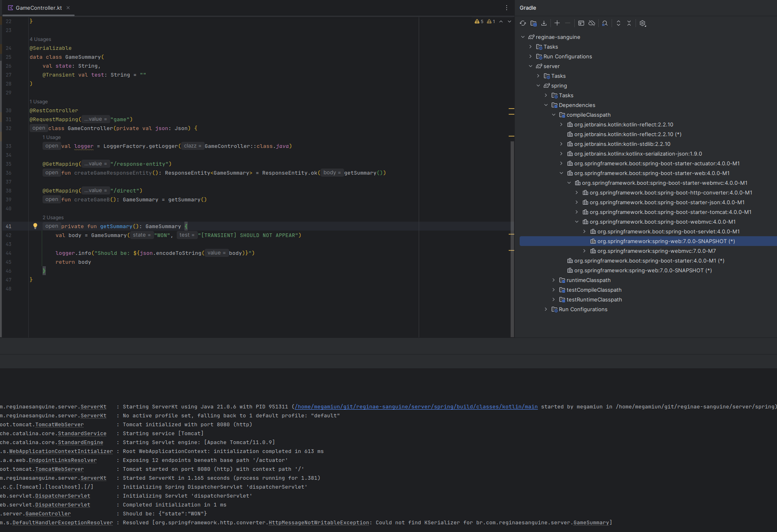Collapse all nodes in the Gradle tree
Image resolution: width=777 pixels, height=532 pixels.
[629, 24]
